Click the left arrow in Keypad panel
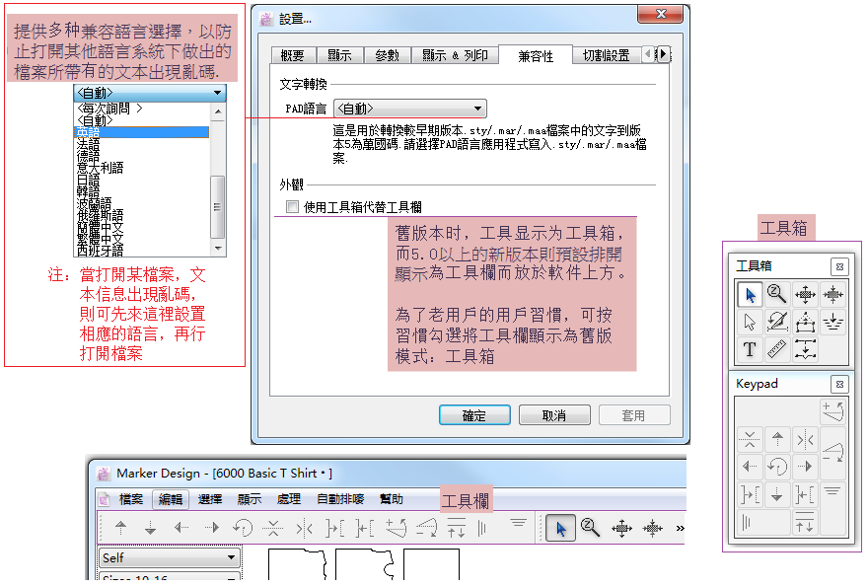The image size is (868, 588). pyautogui.click(x=750, y=467)
